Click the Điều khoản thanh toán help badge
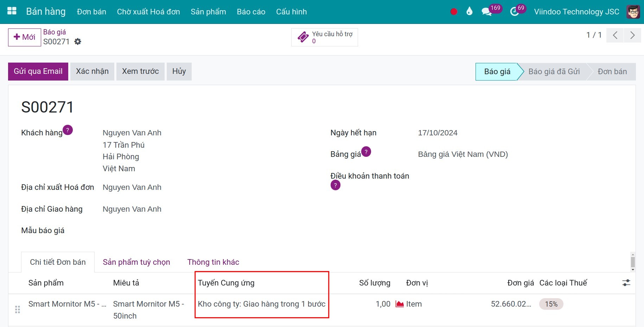644x327 pixels. [x=335, y=185]
